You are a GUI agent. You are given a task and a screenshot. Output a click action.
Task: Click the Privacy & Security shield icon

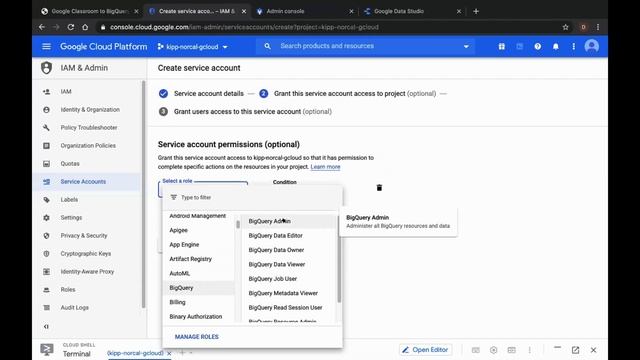47,236
